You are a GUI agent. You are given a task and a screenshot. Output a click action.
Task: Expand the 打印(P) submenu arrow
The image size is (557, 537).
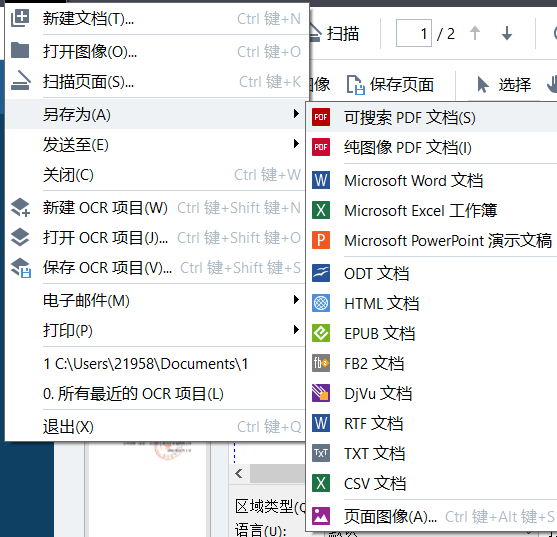tap(296, 330)
